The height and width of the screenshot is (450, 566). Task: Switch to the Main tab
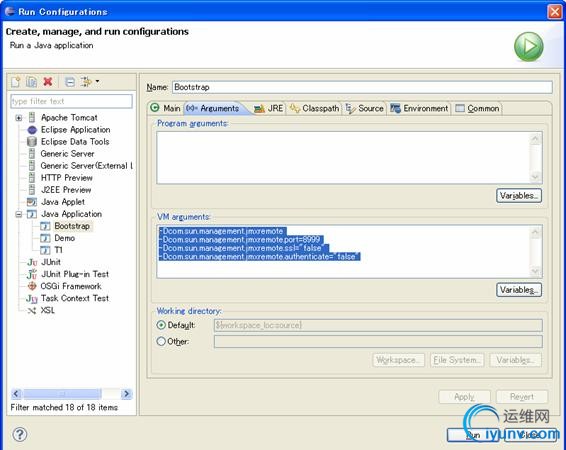[x=166, y=108]
